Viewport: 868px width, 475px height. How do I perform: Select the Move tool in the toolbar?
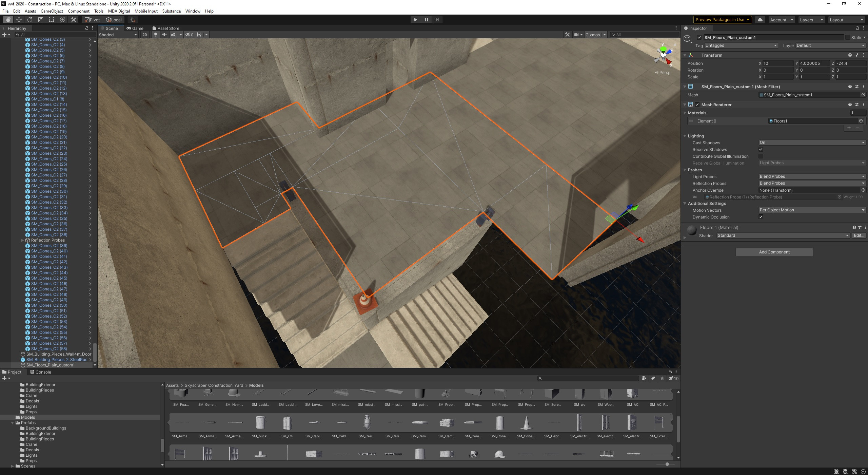tap(19, 19)
